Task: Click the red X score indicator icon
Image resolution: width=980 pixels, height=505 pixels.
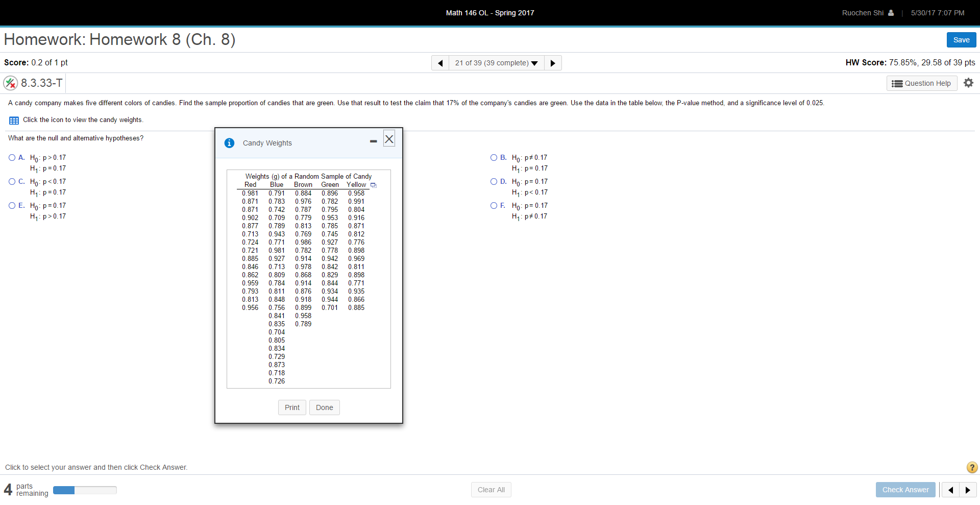Action: click(x=10, y=83)
